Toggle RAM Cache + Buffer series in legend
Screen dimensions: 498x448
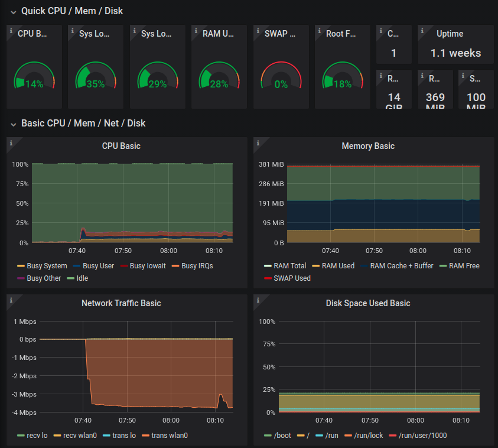(402, 266)
